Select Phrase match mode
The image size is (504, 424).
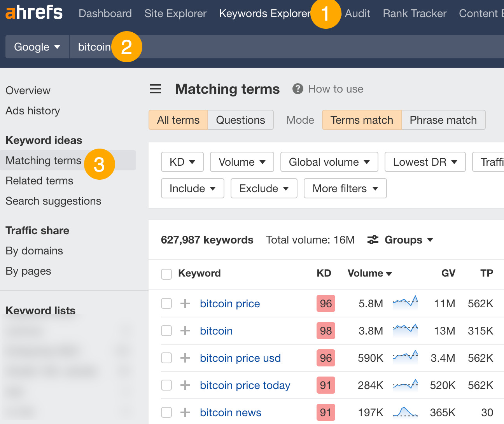click(x=443, y=120)
